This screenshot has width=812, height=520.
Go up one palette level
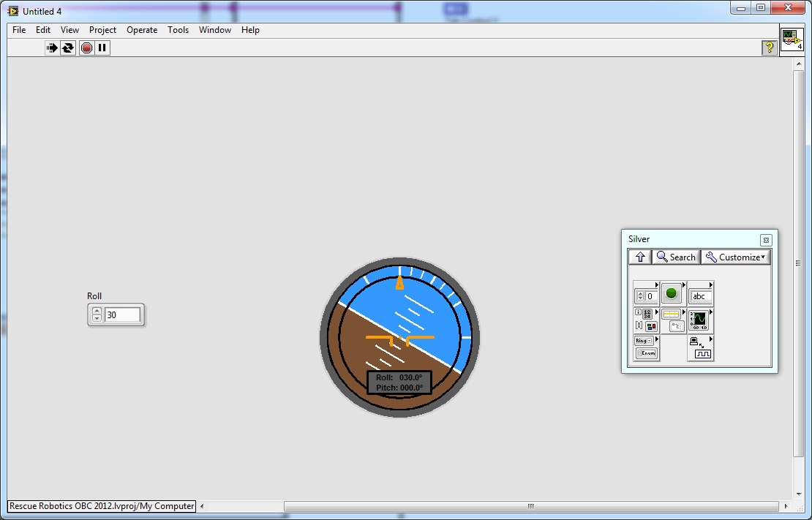pyautogui.click(x=640, y=257)
